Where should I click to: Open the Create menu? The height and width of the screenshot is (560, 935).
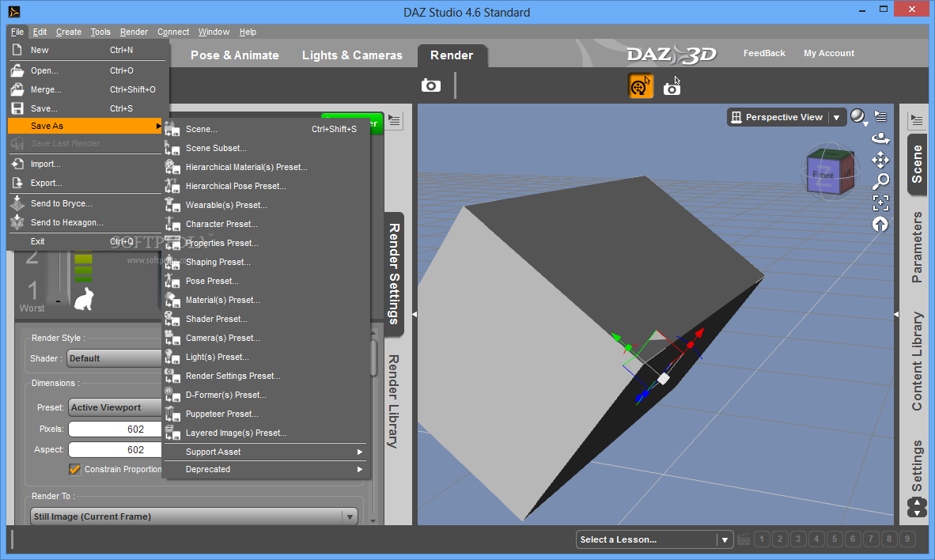[x=69, y=32]
